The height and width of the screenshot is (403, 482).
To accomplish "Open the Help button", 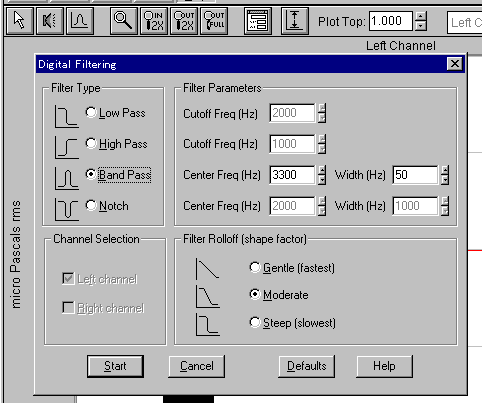I will 384,366.
